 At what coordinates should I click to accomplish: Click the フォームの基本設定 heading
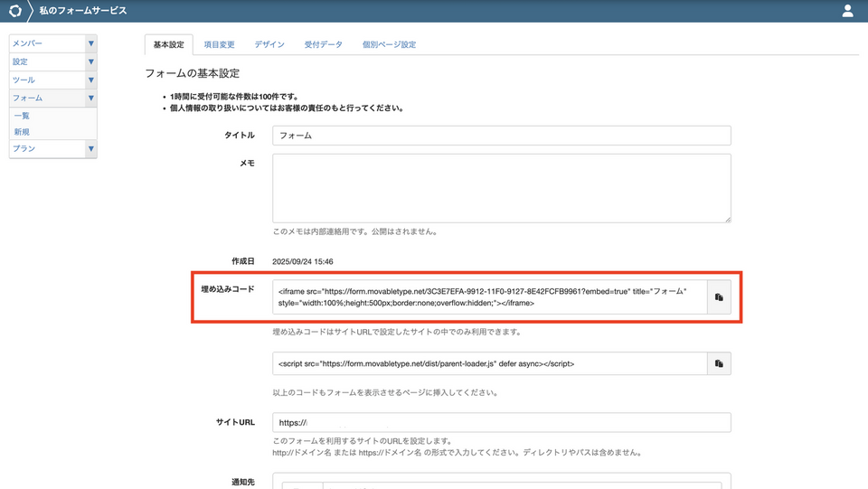click(192, 73)
